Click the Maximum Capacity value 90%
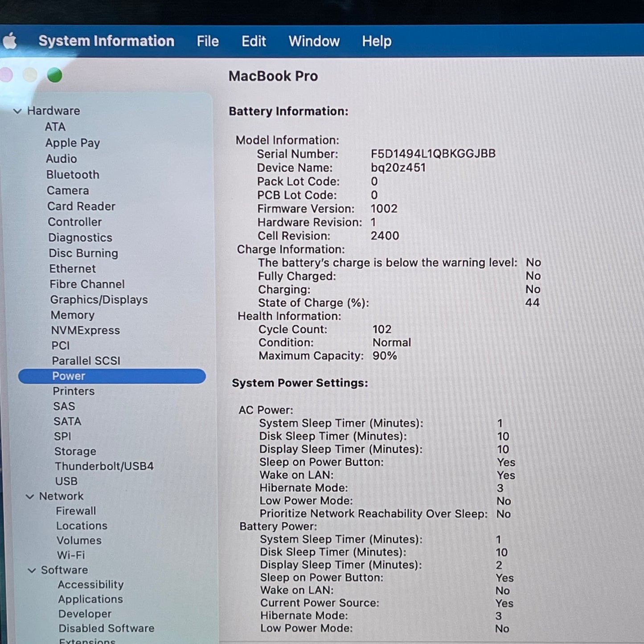The height and width of the screenshot is (644, 644). [x=385, y=356]
